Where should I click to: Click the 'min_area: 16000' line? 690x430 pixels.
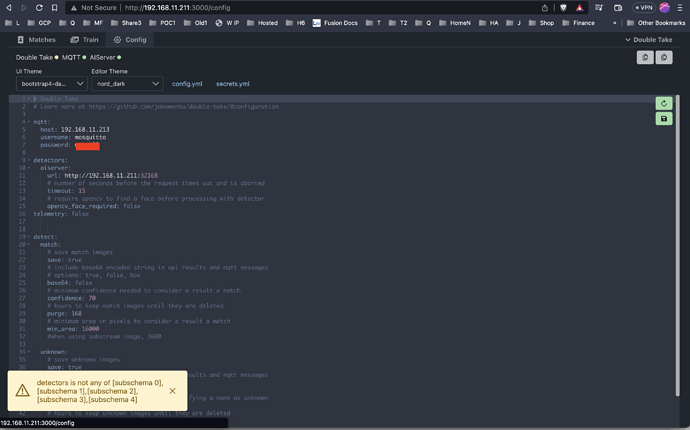pos(73,329)
